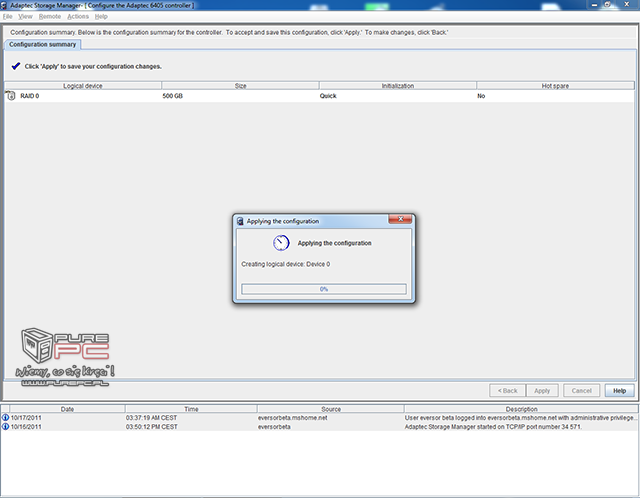
Task: Click the Logical device column header
Action: coord(83,85)
